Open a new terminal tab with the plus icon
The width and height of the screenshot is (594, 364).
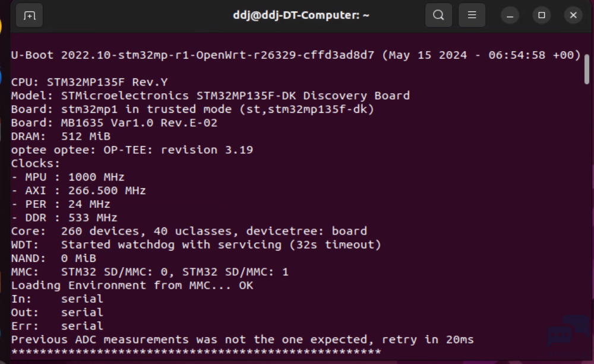click(29, 15)
